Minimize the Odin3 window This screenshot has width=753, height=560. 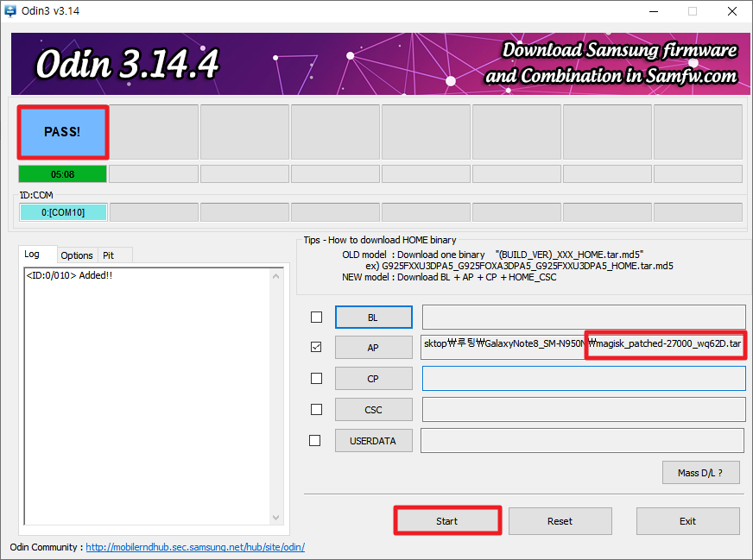coord(654,11)
